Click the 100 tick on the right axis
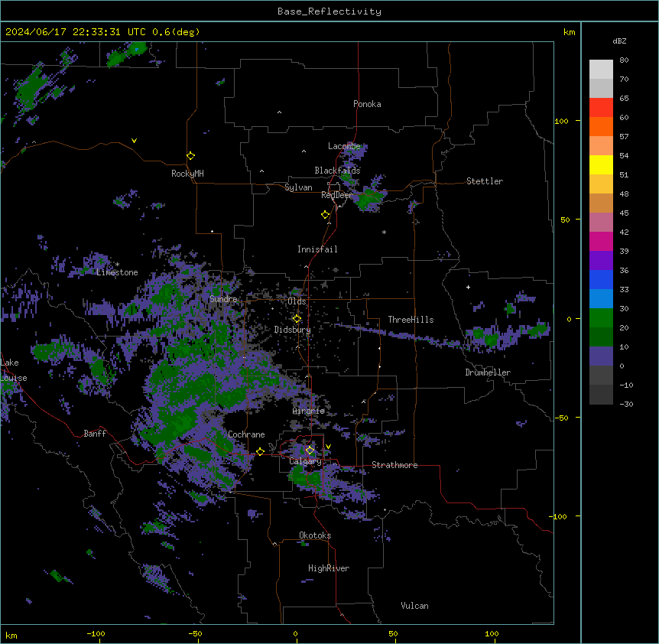This screenshot has height=644, width=659. (x=561, y=121)
